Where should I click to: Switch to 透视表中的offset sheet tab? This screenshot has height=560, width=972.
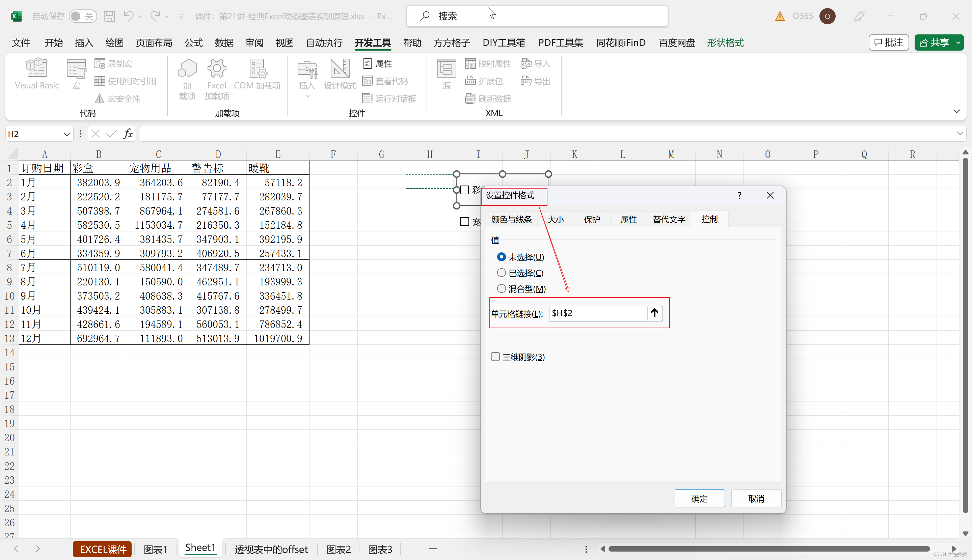[x=271, y=549]
